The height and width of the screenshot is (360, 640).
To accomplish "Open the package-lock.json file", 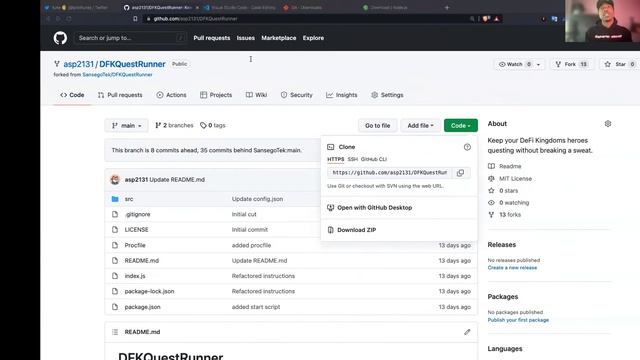I will coord(149,291).
